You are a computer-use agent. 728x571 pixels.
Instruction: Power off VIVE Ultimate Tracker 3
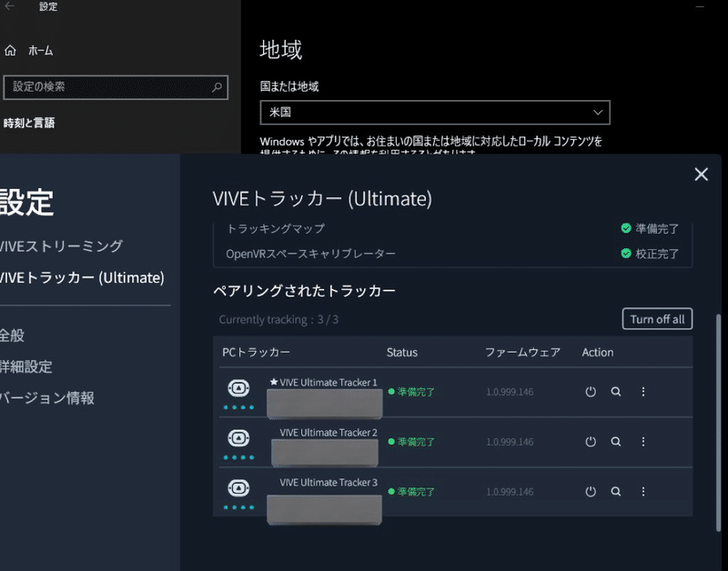[x=591, y=492]
